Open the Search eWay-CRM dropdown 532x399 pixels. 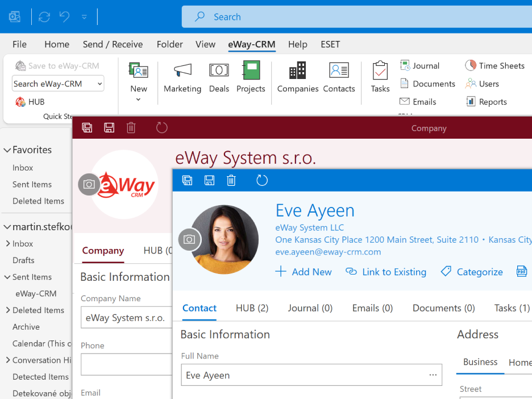(100, 84)
